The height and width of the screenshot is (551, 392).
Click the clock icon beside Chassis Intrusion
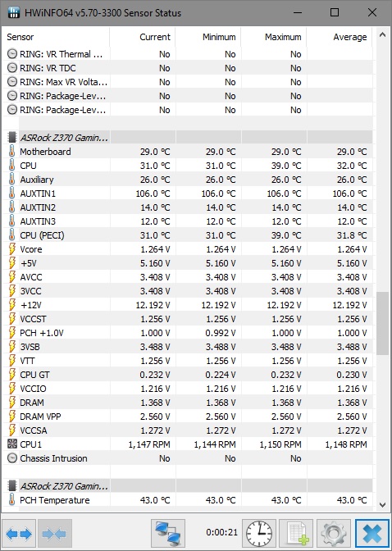[x=12, y=458]
